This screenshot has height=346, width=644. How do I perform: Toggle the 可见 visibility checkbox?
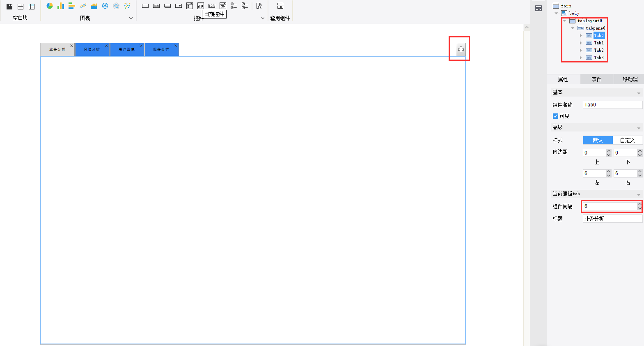tap(555, 116)
